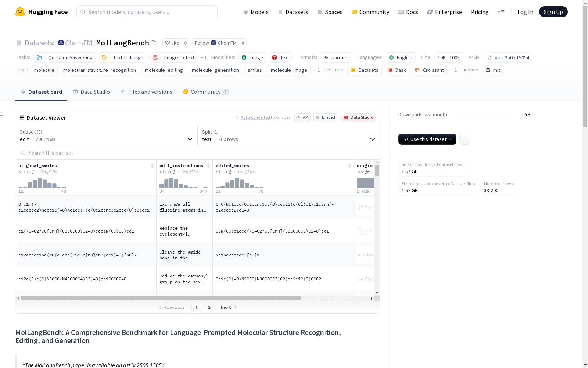Select the parquet format tag
Viewport: 588px width, 368px height.
[336, 58]
